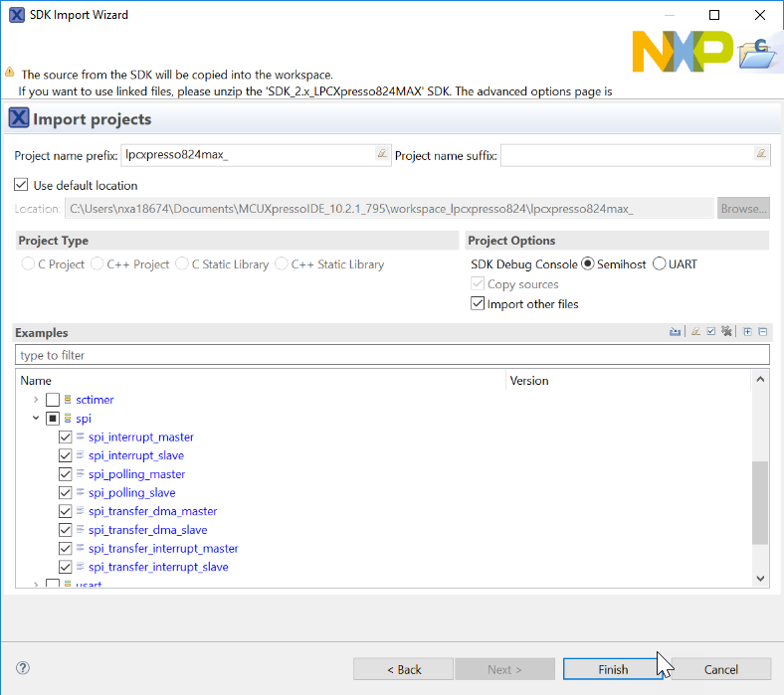The image size is (784, 695).
Task: Toggle the spi group checkbox
Action: (53, 419)
